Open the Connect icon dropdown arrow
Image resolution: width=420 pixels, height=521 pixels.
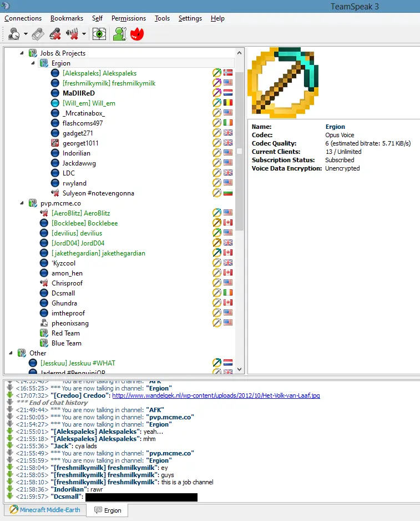point(26,34)
